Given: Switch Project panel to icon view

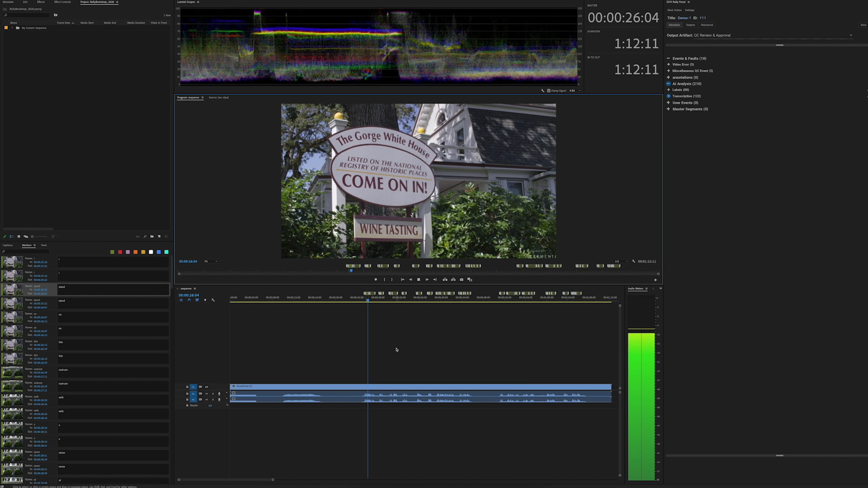Looking at the screenshot, I should 19,236.
